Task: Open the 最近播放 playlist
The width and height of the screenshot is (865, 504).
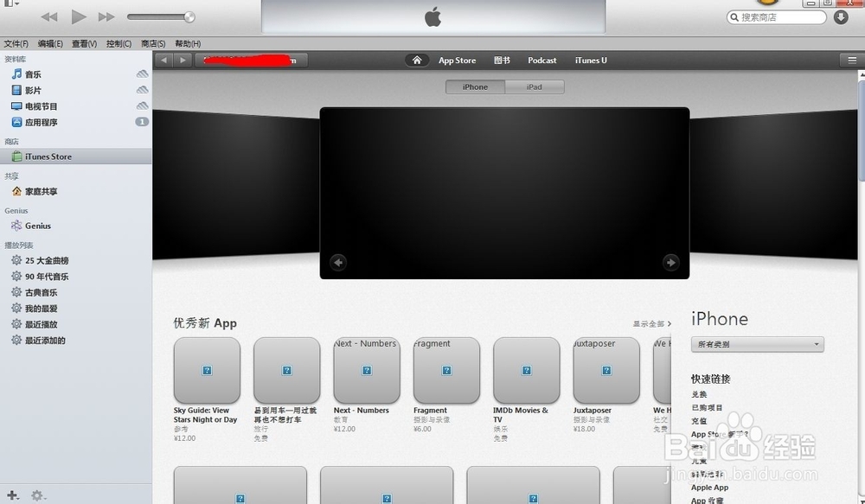Action: (41, 324)
